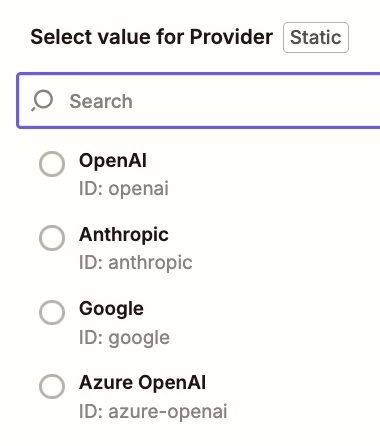Click the Google provider label
The width and height of the screenshot is (380, 446).
pos(111,309)
